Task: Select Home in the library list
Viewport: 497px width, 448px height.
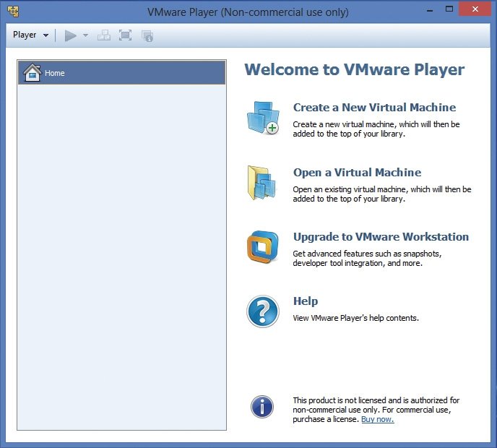Action: (x=121, y=73)
